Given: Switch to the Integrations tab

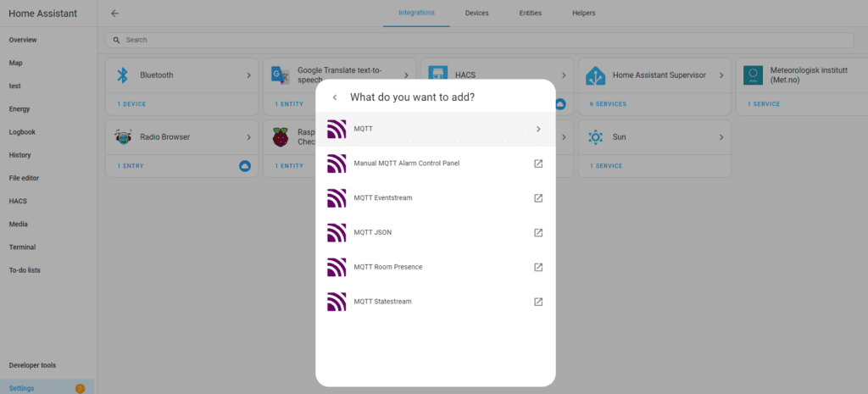Looking at the screenshot, I should [416, 13].
